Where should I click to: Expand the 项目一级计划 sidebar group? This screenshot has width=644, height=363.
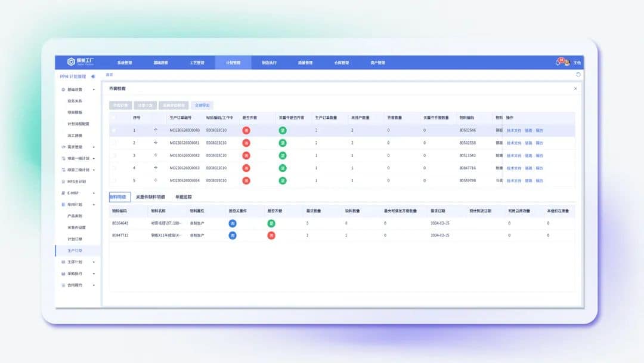(94, 158)
